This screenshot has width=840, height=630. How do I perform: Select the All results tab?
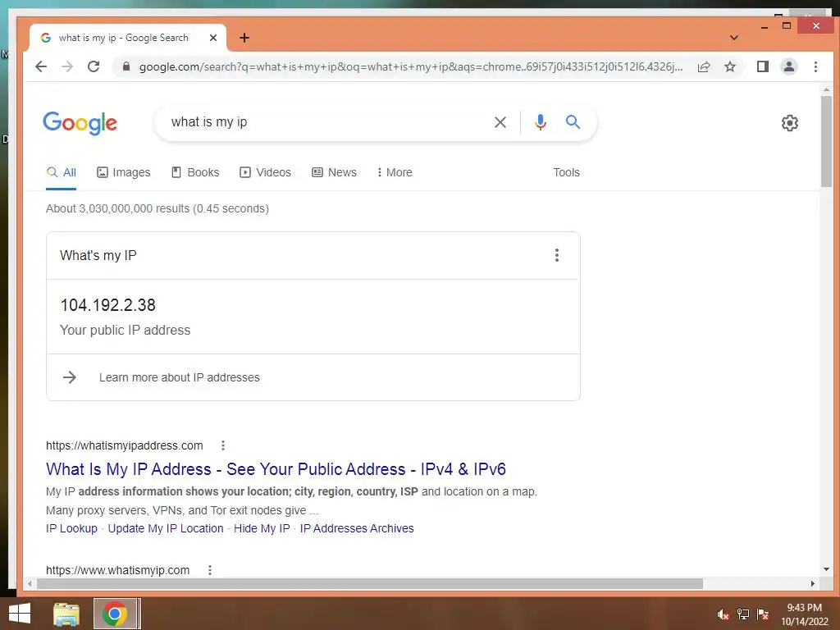[x=61, y=172]
